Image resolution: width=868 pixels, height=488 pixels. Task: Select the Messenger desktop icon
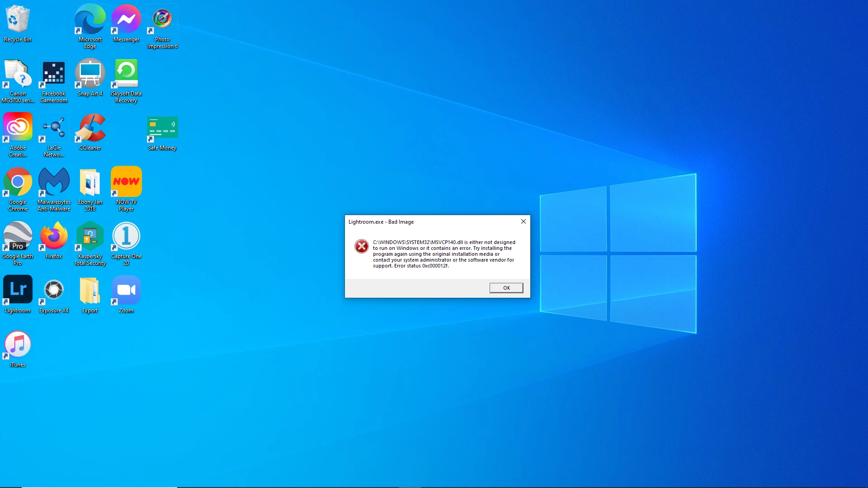point(126,19)
